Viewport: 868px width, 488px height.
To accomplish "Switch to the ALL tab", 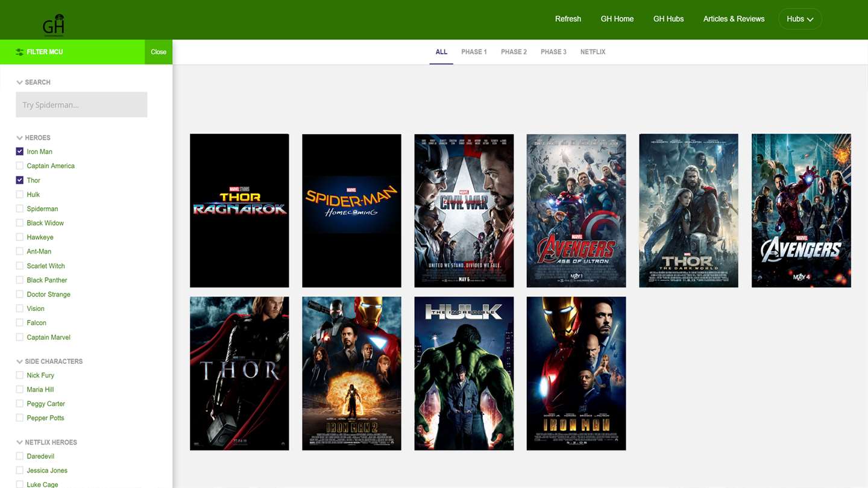I will pos(441,52).
